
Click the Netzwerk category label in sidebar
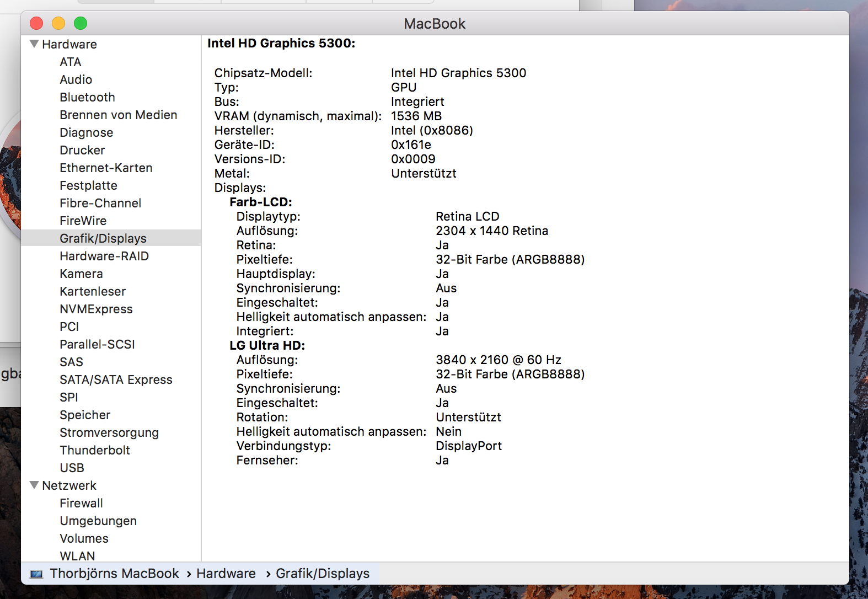[69, 485]
